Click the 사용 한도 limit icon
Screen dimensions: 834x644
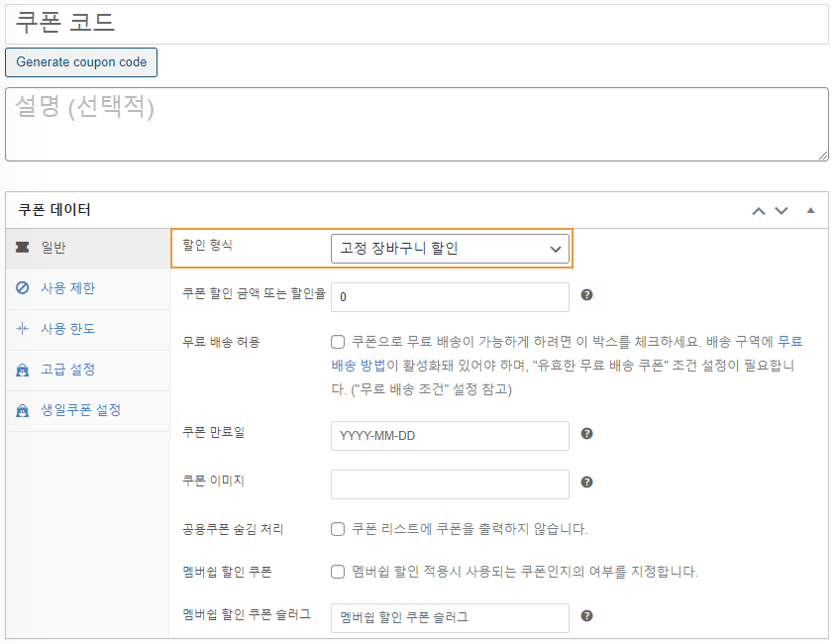coord(23,328)
